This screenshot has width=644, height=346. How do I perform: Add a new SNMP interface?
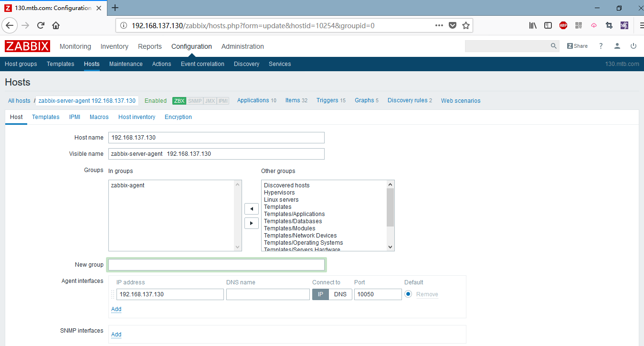116,335
